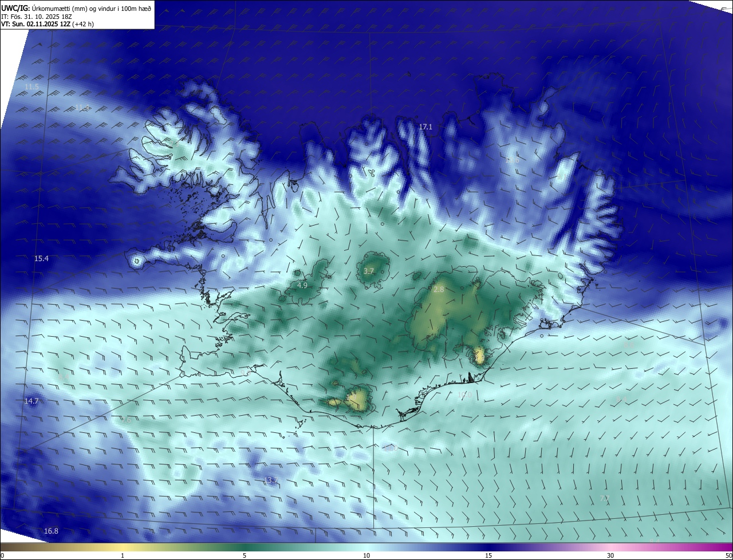
Task: Click the 5 tick on the colour scale
Action: click(x=245, y=555)
